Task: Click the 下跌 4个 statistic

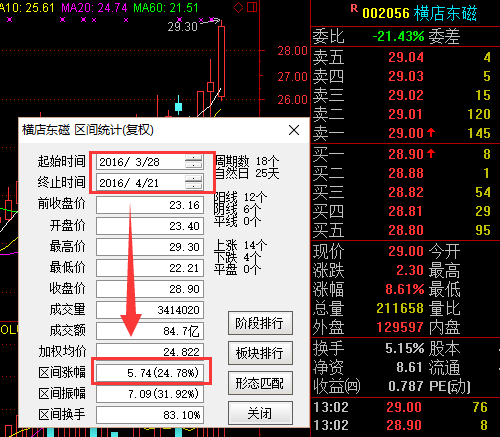Action: coord(237,257)
